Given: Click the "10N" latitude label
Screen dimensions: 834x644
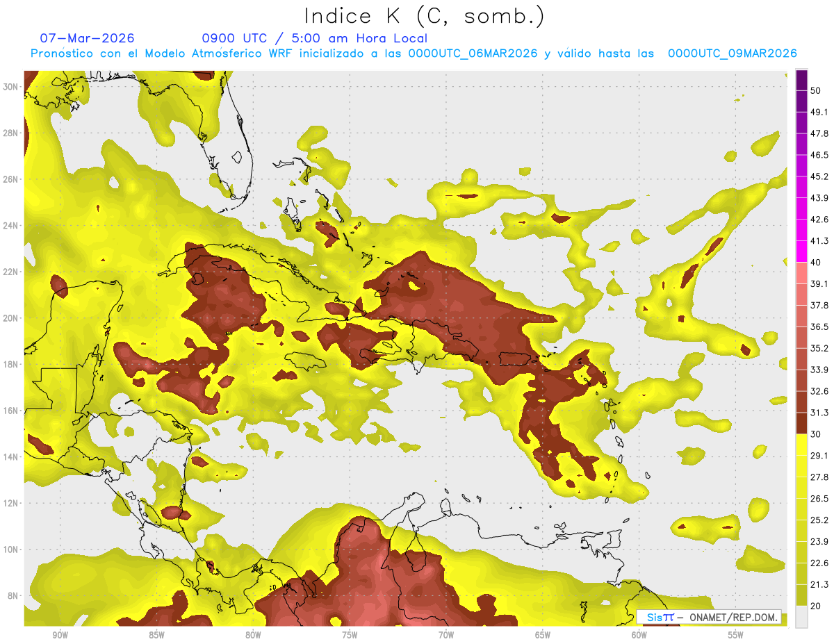Looking at the screenshot, I should pyautogui.click(x=10, y=550).
